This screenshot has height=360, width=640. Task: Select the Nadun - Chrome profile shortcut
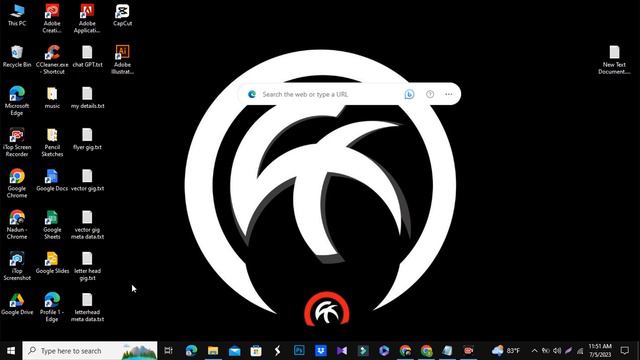(x=17, y=225)
